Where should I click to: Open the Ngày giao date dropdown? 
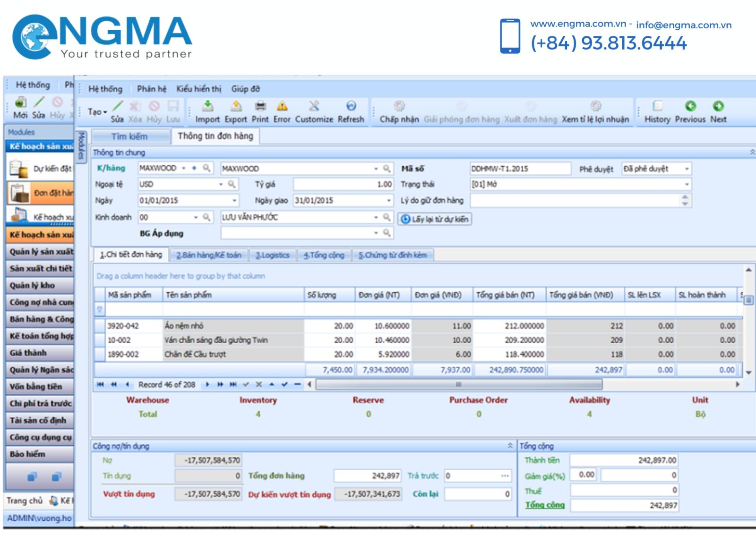(x=389, y=200)
